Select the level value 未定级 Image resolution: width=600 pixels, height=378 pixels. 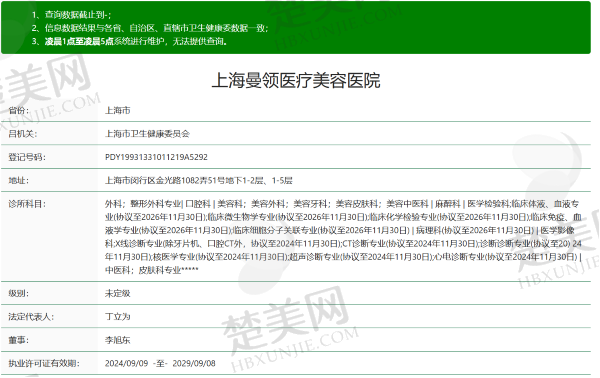click(x=118, y=293)
